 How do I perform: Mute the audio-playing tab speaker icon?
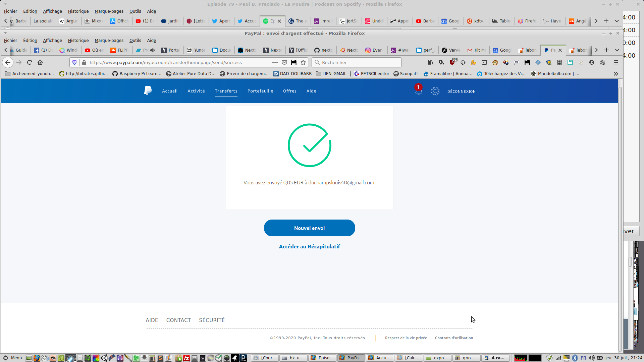152,50
